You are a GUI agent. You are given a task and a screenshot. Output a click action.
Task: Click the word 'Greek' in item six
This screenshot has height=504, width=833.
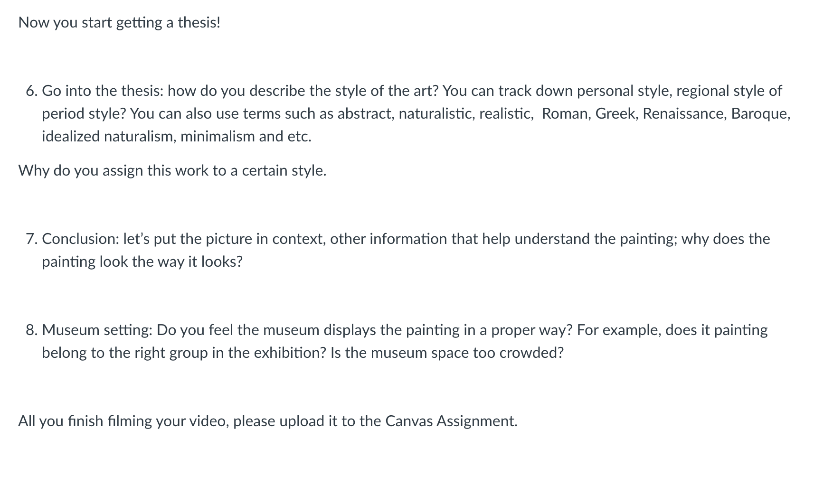(615, 113)
